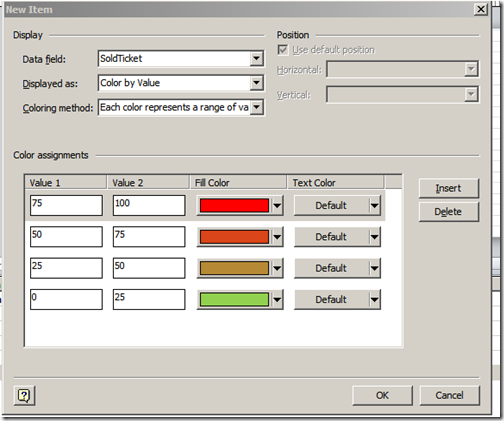The height and width of the screenshot is (421, 504).
Task: Close the New Item dialog
Action: [x=481, y=9]
